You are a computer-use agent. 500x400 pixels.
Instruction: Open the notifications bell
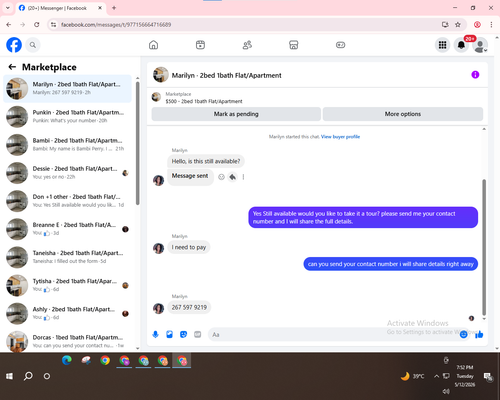coord(461,45)
